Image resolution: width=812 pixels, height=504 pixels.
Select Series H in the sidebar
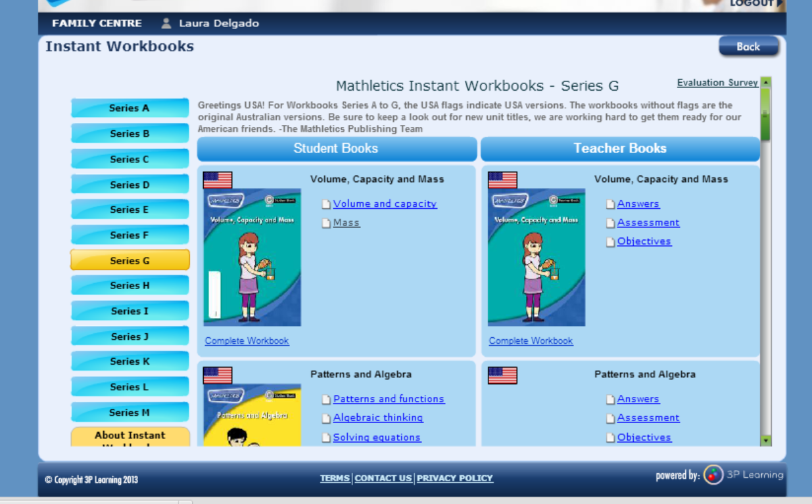point(129,285)
